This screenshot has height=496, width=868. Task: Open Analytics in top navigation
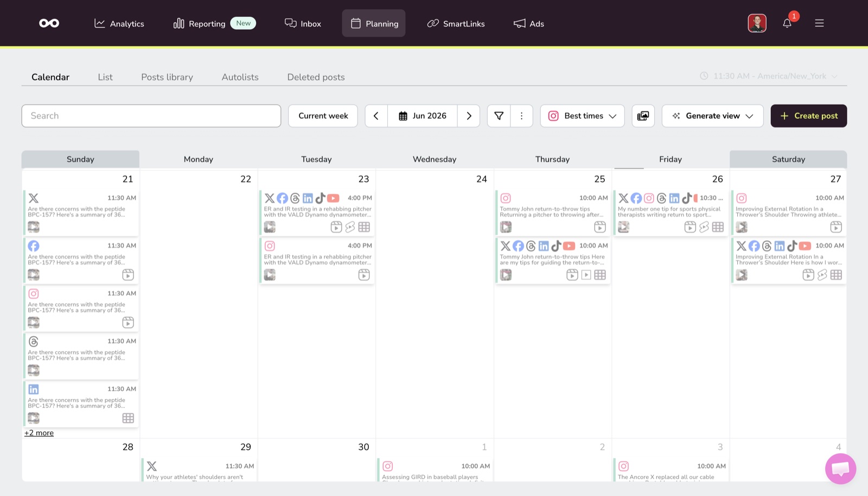click(x=119, y=24)
